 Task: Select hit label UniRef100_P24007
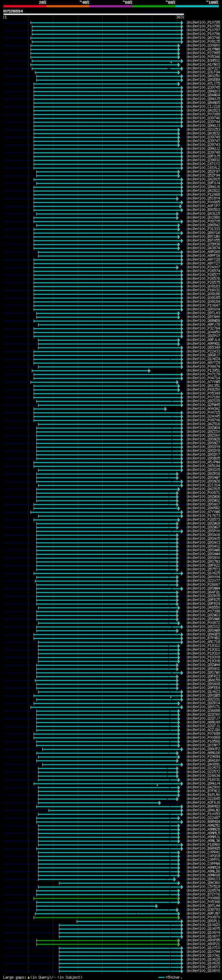point(203,267)
